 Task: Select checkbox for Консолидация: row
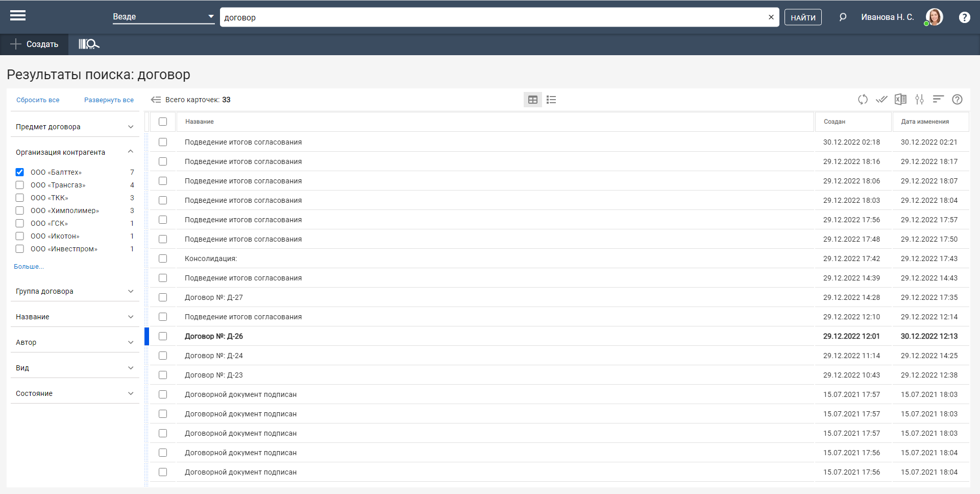point(163,258)
